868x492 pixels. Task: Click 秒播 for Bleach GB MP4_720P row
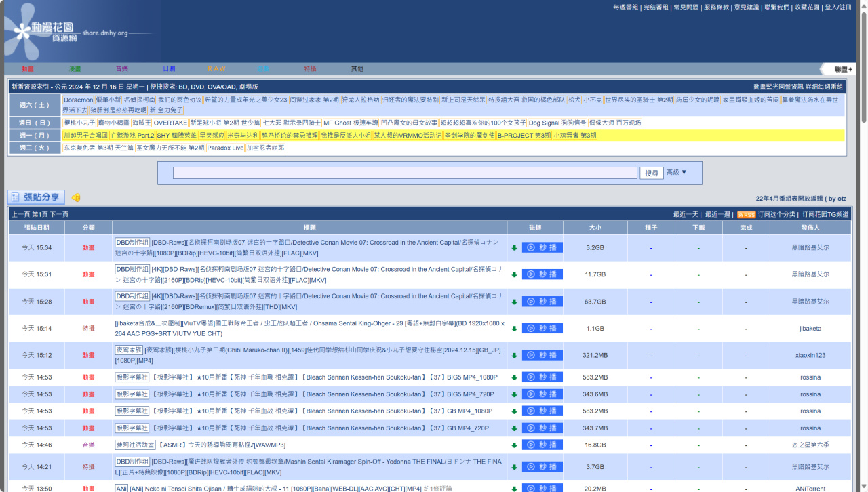[542, 428]
